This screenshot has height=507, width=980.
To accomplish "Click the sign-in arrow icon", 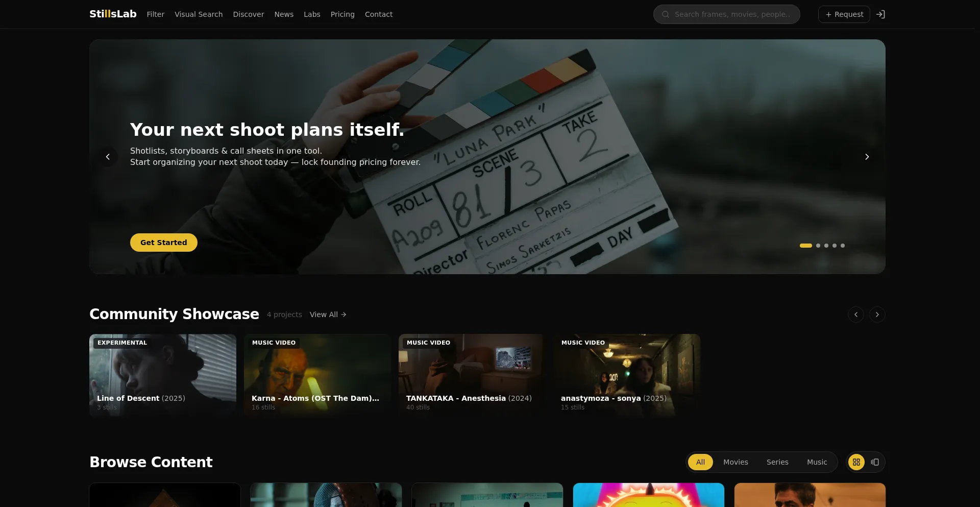I will click(x=880, y=14).
